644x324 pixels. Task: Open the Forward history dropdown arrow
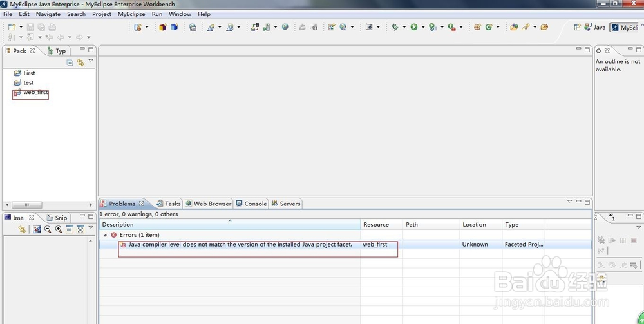(x=88, y=37)
